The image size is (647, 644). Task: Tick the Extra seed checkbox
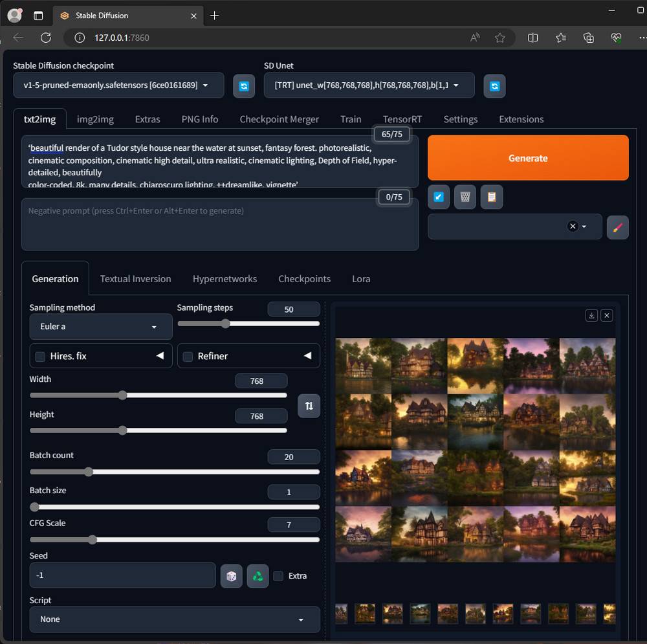[x=278, y=575]
